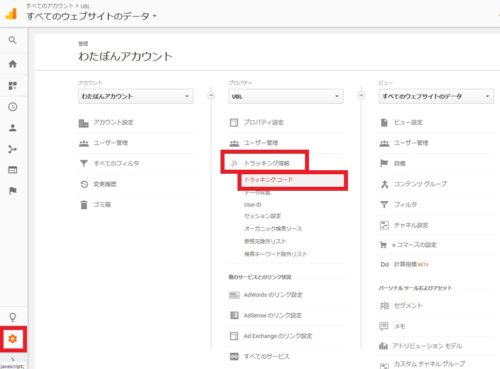500x369 pixels.
Task: Open Audience reports person icon
Action: coord(12,128)
